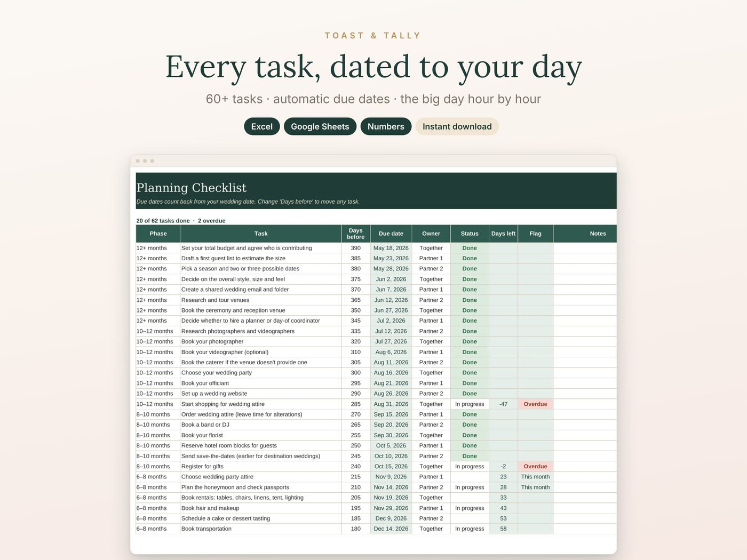
Task: Select the Notes column header
Action: [585, 234]
